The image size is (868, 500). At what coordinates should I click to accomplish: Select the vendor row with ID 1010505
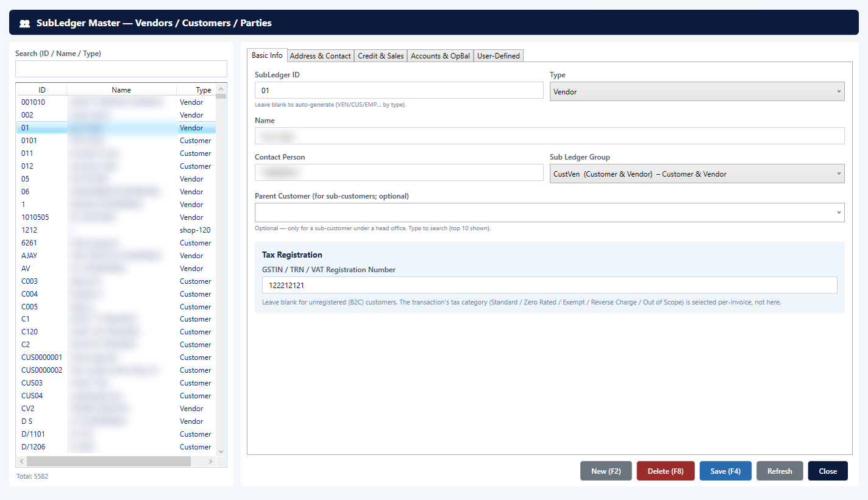(x=116, y=217)
